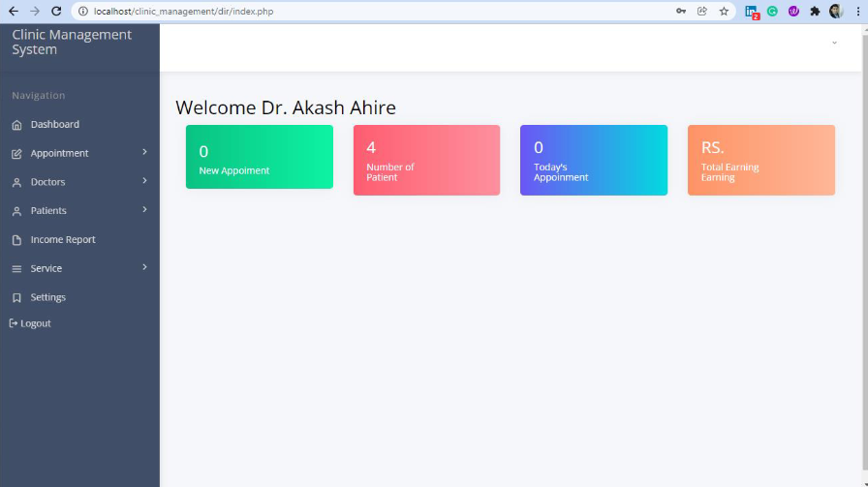868x487 pixels.
Task: Expand the Service submenu chevron
Action: pyautogui.click(x=144, y=267)
